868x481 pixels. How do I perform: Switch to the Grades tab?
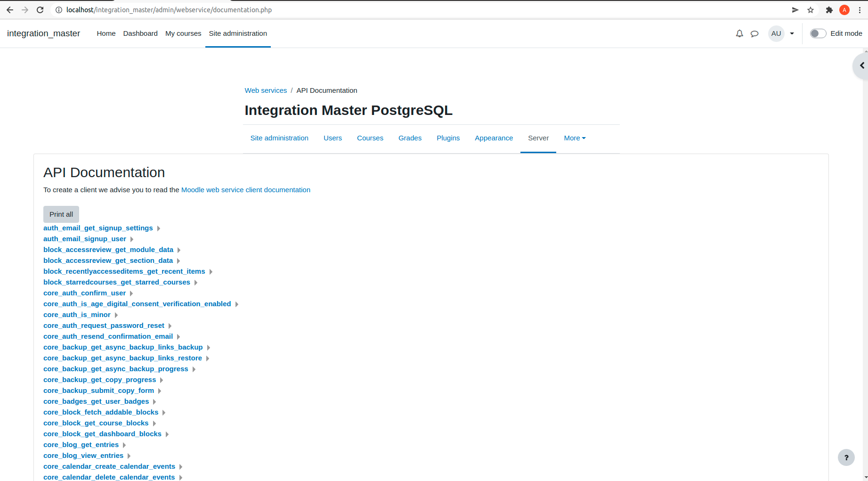pyautogui.click(x=410, y=138)
